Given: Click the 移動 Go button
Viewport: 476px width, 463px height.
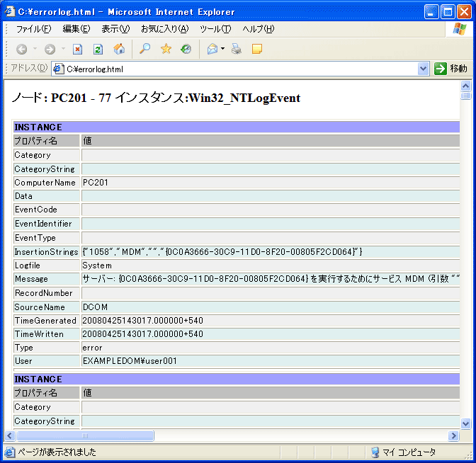Looking at the screenshot, I should coord(451,69).
